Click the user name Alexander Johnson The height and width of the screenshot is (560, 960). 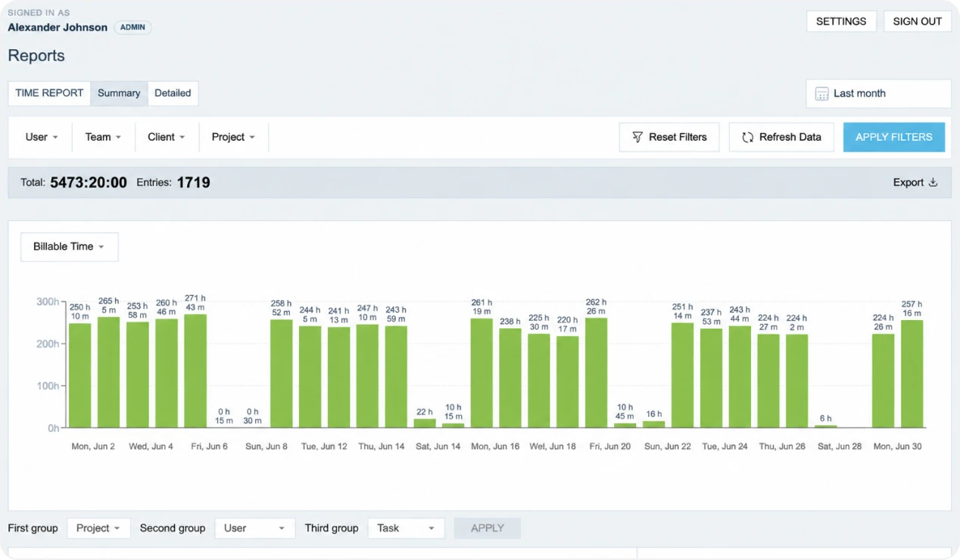[x=58, y=27]
